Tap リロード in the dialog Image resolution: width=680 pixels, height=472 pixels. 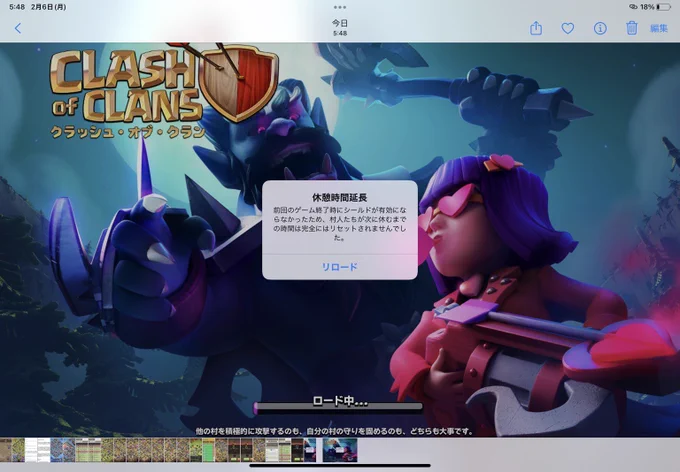point(340,267)
